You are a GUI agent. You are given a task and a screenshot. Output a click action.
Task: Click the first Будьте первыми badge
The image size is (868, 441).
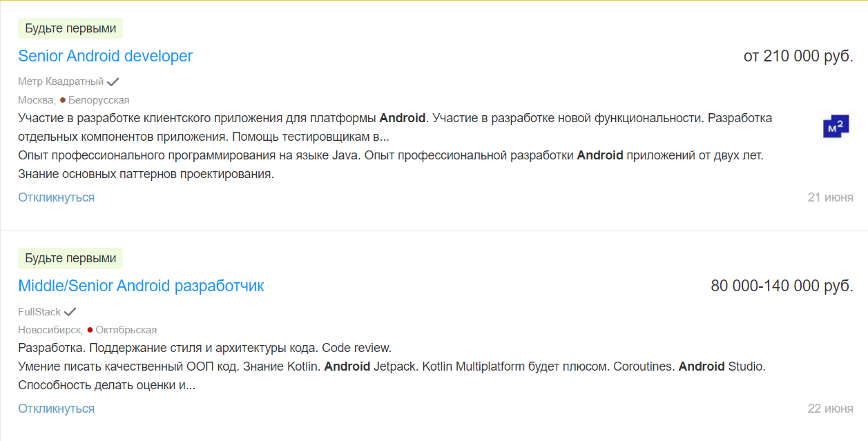coord(70,28)
